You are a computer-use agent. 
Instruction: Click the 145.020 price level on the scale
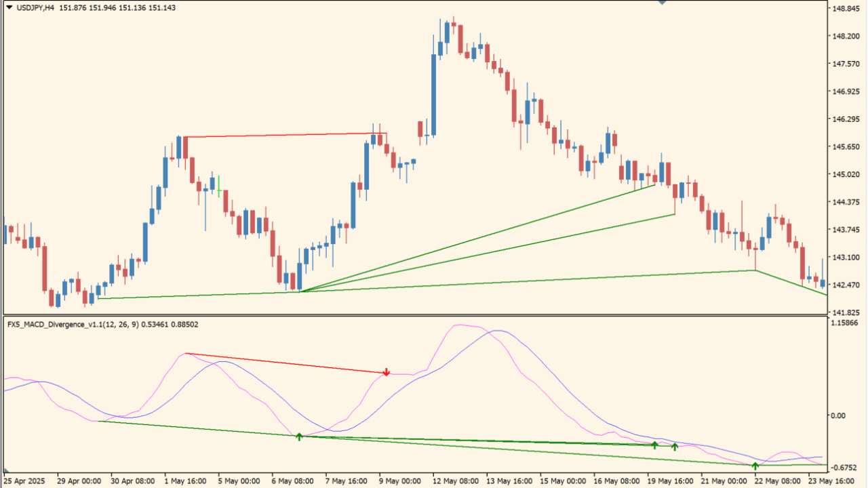pyautogui.click(x=847, y=175)
